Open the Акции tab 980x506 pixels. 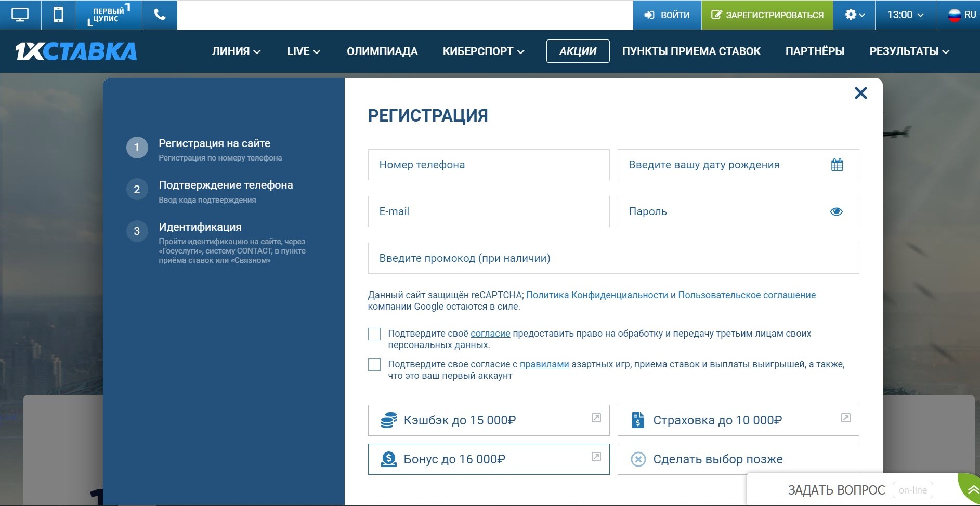pyautogui.click(x=578, y=51)
